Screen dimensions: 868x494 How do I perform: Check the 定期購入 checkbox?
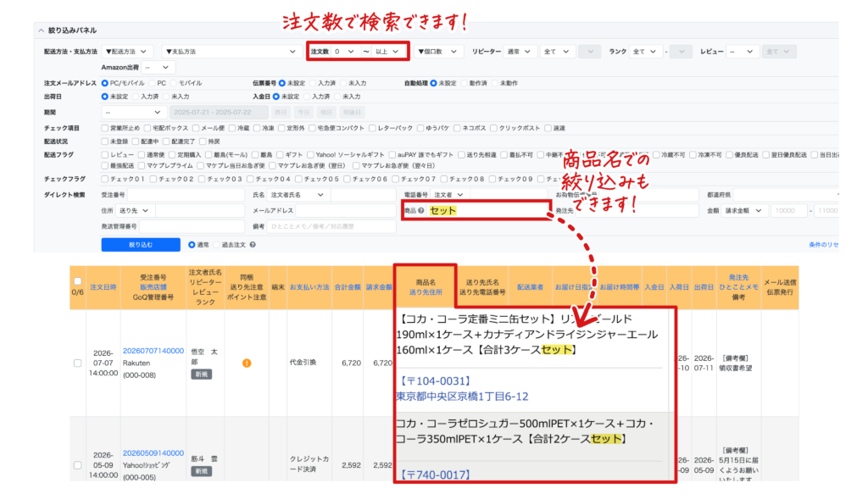(x=171, y=155)
